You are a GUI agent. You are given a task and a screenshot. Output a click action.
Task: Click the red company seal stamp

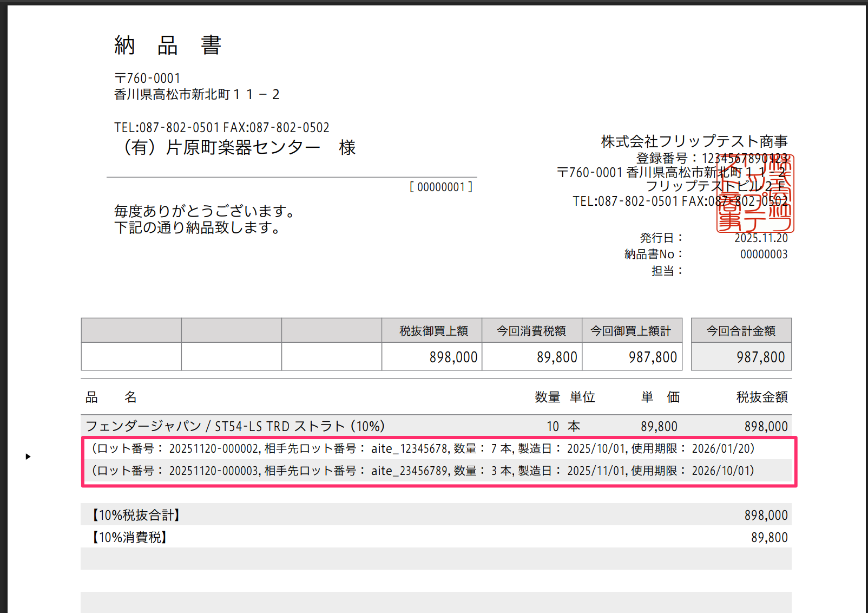755,194
